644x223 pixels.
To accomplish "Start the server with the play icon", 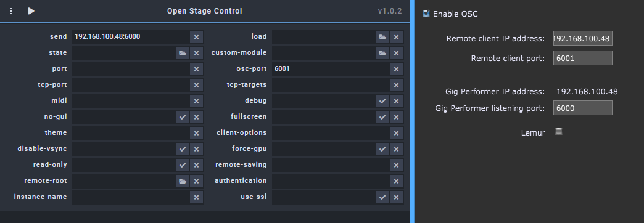I will click(x=31, y=12).
